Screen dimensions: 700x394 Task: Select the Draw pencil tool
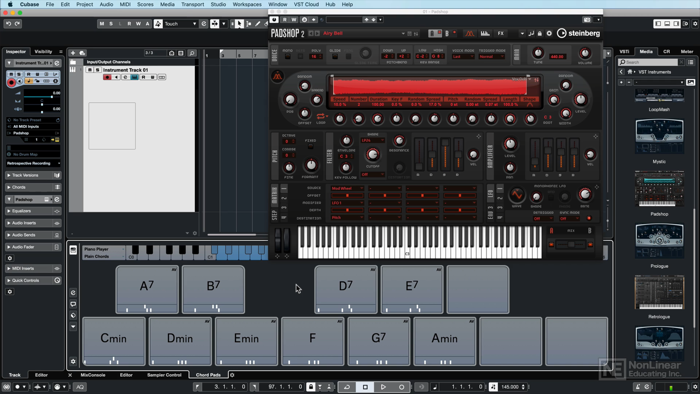click(x=258, y=24)
